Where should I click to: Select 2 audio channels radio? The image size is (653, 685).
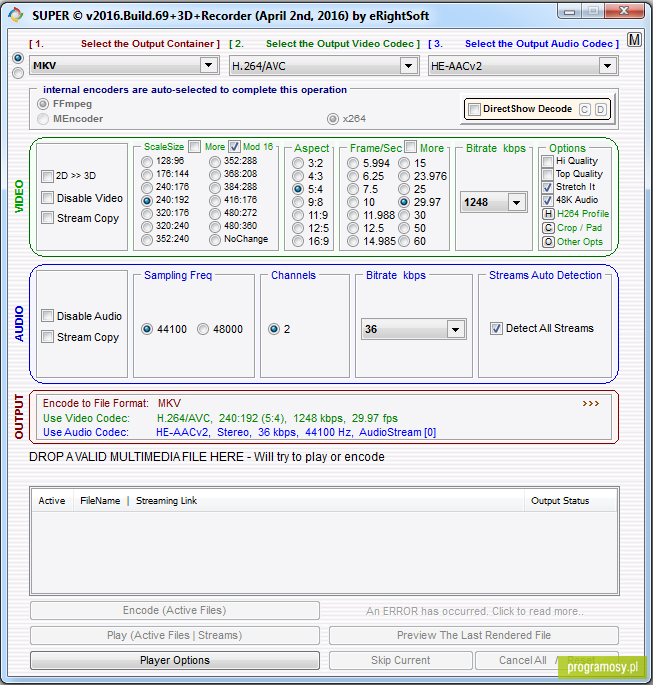(274, 329)
